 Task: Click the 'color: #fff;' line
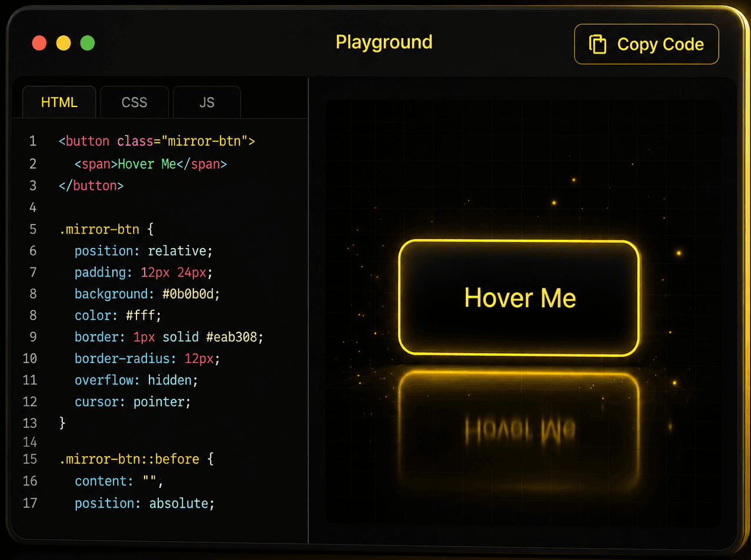tap(118, 316)
